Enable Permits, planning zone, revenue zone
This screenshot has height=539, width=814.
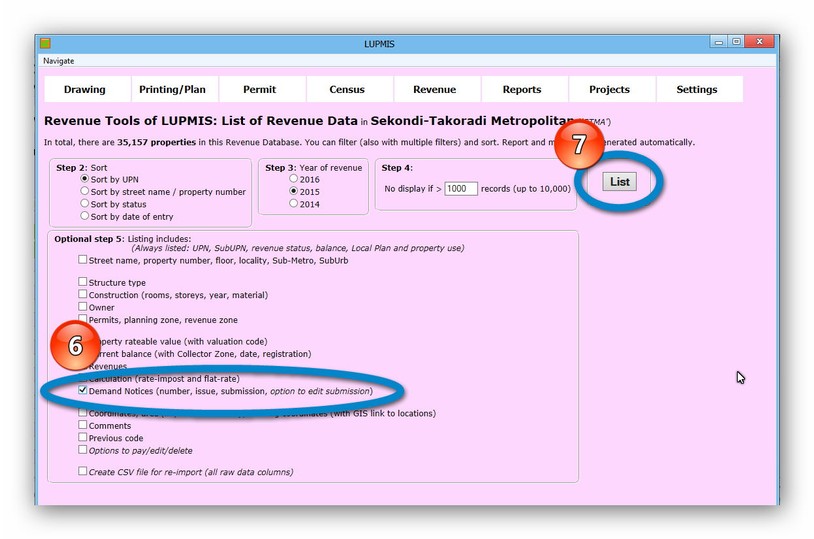[x=83, y=318]
